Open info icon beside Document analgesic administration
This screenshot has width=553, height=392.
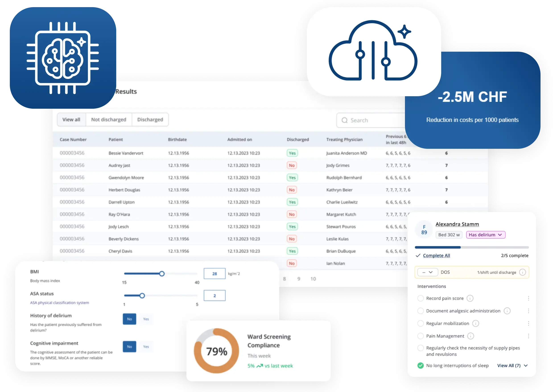pyautogui.click(x=507, y=311)
